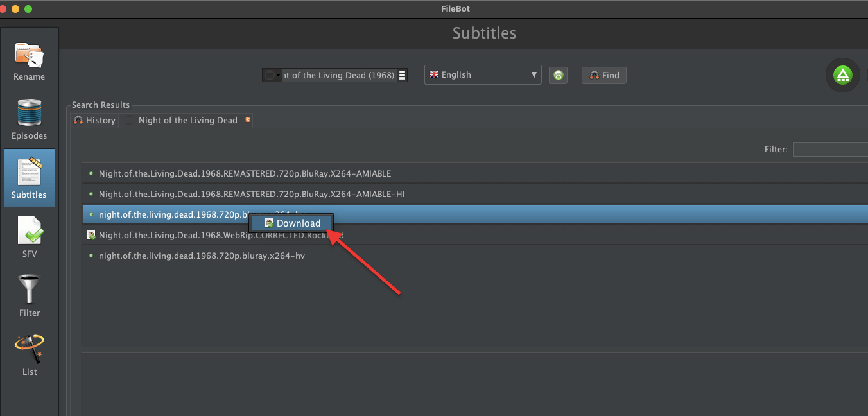This screenshot has height=416, width=868.
Task: Click the Filter text field
Action: [x=830, y=149]
